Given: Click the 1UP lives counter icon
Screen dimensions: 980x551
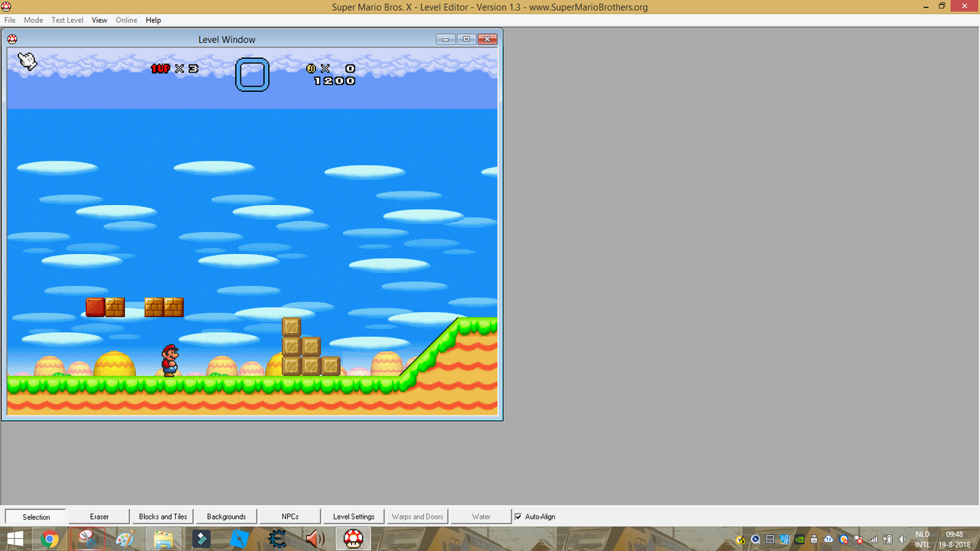Looking at the screenshot, I should 160,69.
